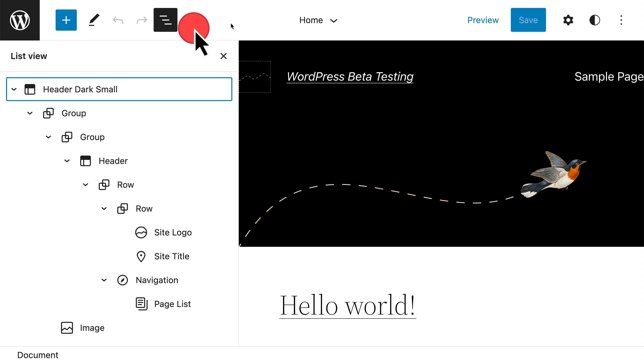
Task: Click the Redo arrow icon
Action: point(142,20)
